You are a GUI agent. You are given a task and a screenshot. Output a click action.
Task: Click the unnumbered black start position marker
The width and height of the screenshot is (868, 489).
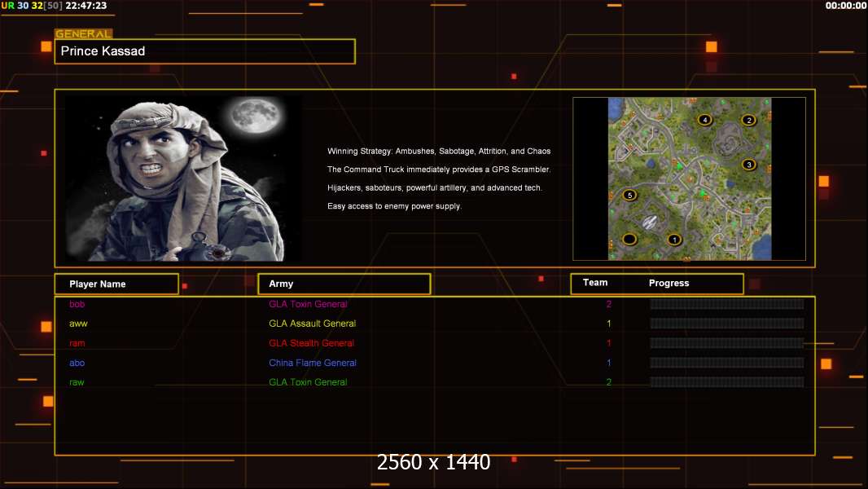(x=629, y=240)
